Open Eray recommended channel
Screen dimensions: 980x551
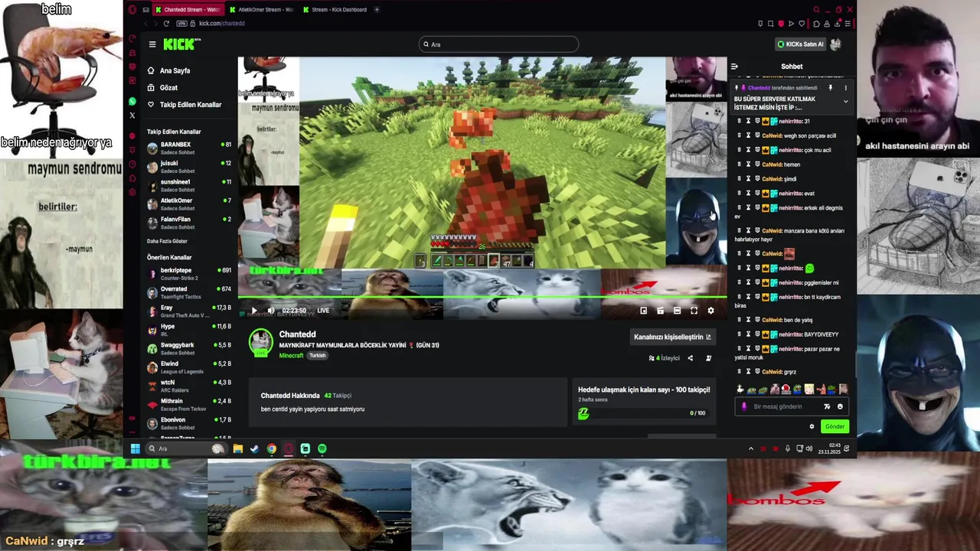(x=189, y=311)
